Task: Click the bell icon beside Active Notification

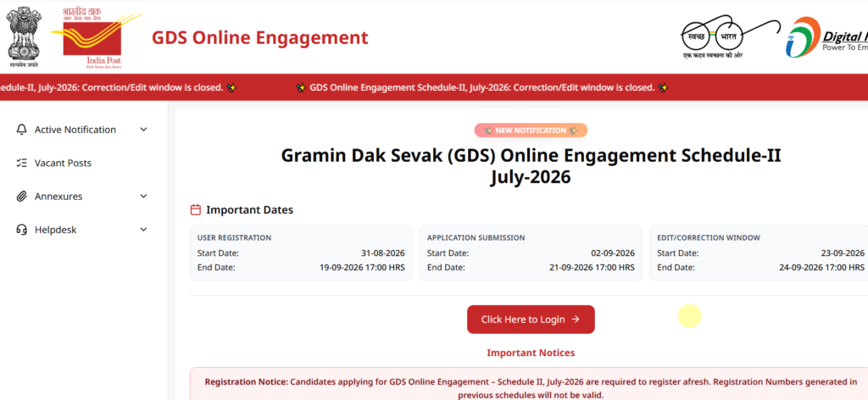Action: (x=21, y=130)
